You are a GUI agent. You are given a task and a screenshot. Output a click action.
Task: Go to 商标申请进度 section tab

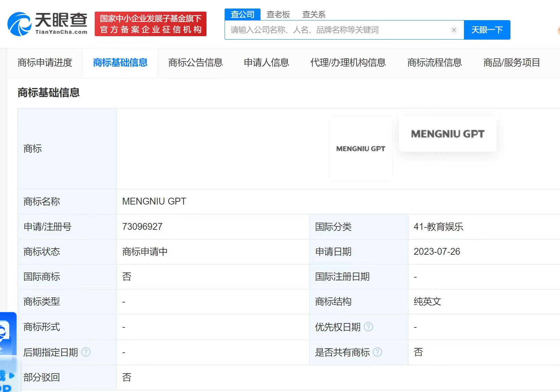click(x=45, y=62)
